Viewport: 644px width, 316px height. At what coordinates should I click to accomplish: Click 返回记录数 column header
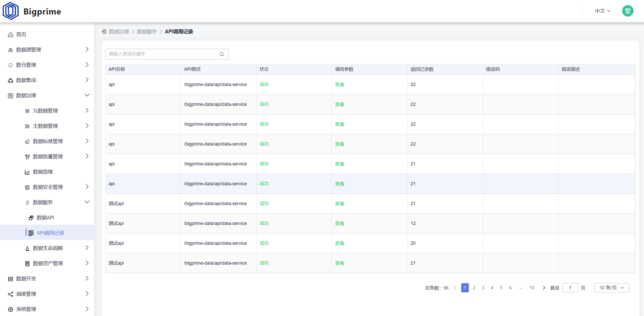pyautogui.click(x=445, y=69)
